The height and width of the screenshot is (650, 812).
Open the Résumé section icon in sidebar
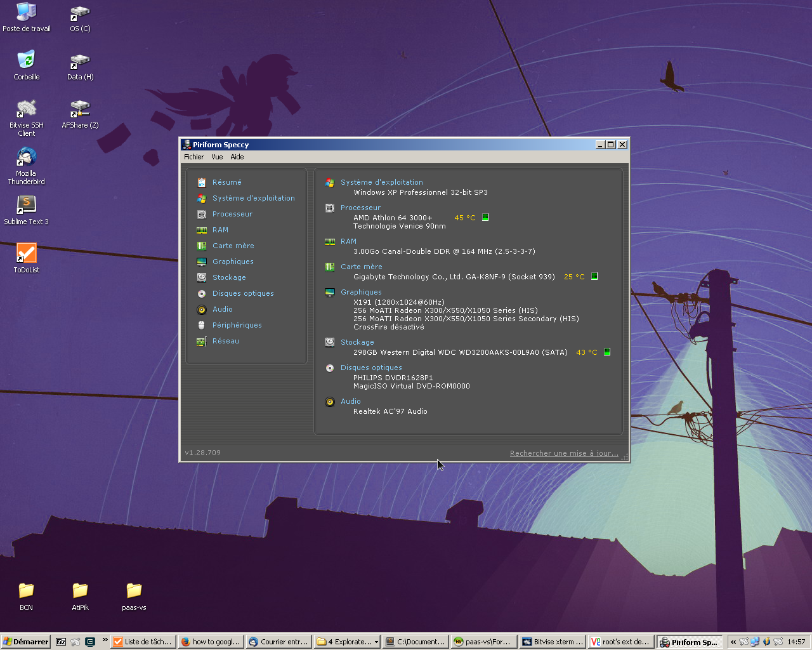point(202,183)
